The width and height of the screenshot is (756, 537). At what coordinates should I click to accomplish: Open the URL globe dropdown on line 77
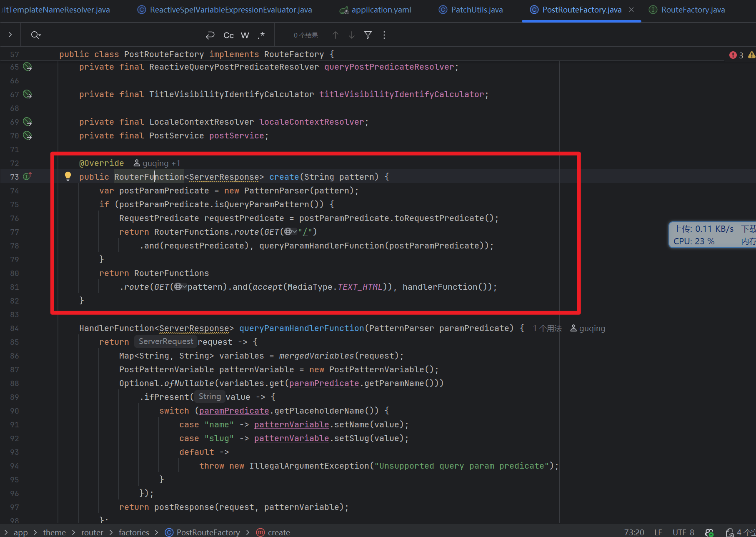(x=290, y=232)
